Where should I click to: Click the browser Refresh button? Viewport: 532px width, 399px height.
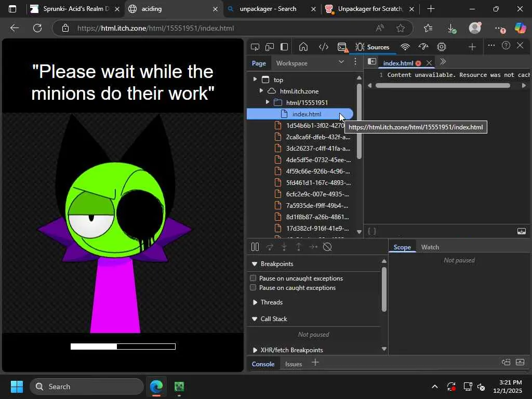pos(37,28)
